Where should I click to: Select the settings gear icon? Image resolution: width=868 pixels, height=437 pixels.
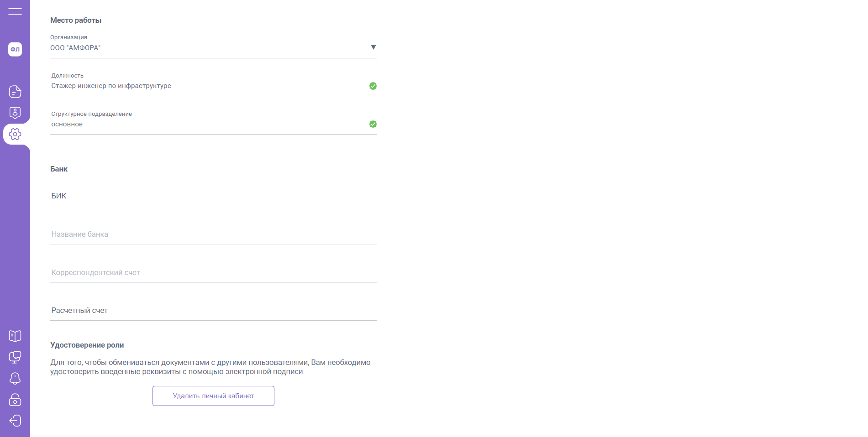coord(15,134)
